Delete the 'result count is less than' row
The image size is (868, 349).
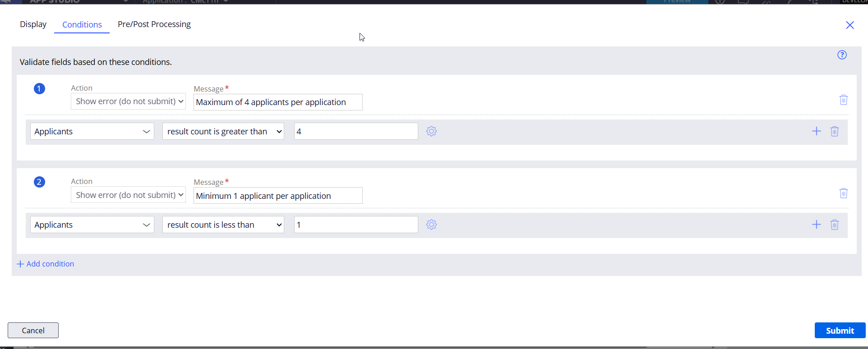(834, 224)
